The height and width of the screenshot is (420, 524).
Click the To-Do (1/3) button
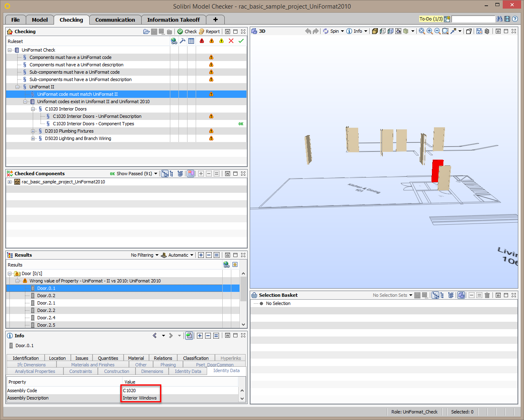[431, 19]
